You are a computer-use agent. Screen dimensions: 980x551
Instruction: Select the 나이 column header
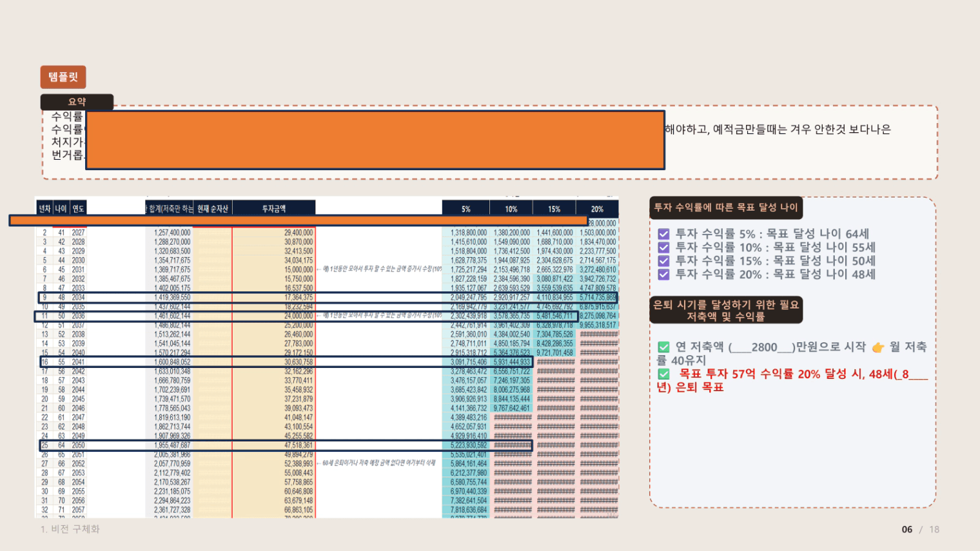61,209
